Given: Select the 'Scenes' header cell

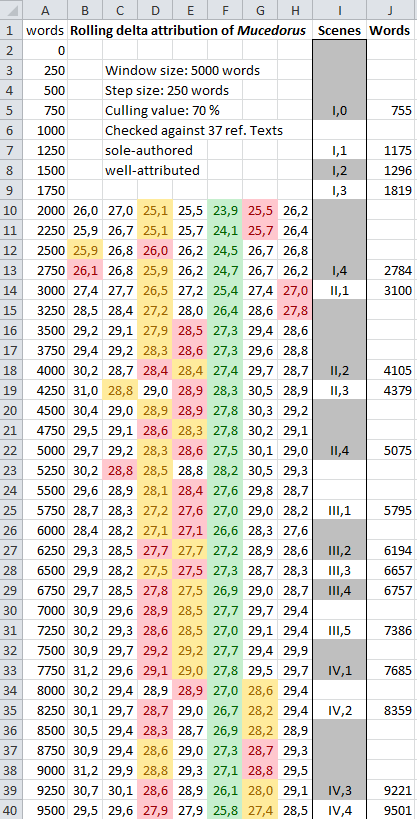Looking at the screenshot, I should click(339, 30).
